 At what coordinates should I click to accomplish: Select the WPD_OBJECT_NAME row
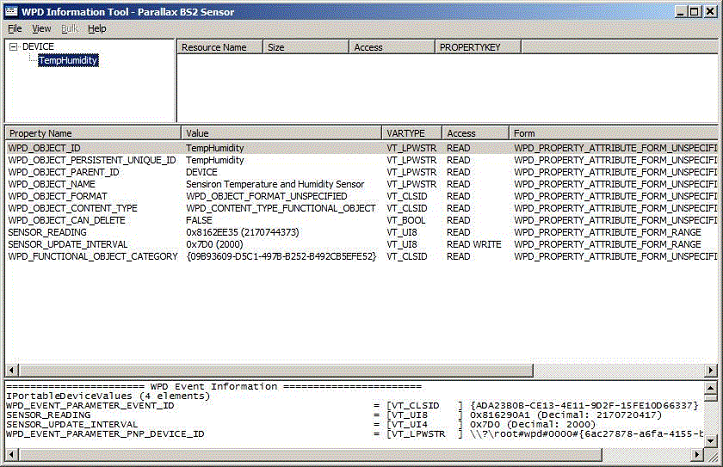pyautogui.click(x=362, y=184)
